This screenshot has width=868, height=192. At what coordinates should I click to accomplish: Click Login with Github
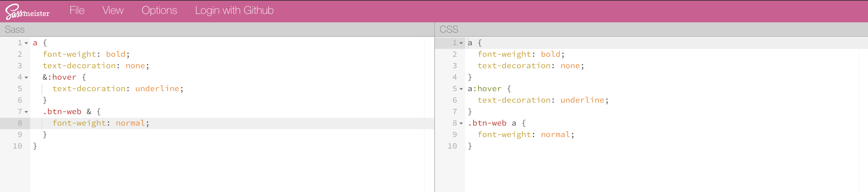coord(234,11)
